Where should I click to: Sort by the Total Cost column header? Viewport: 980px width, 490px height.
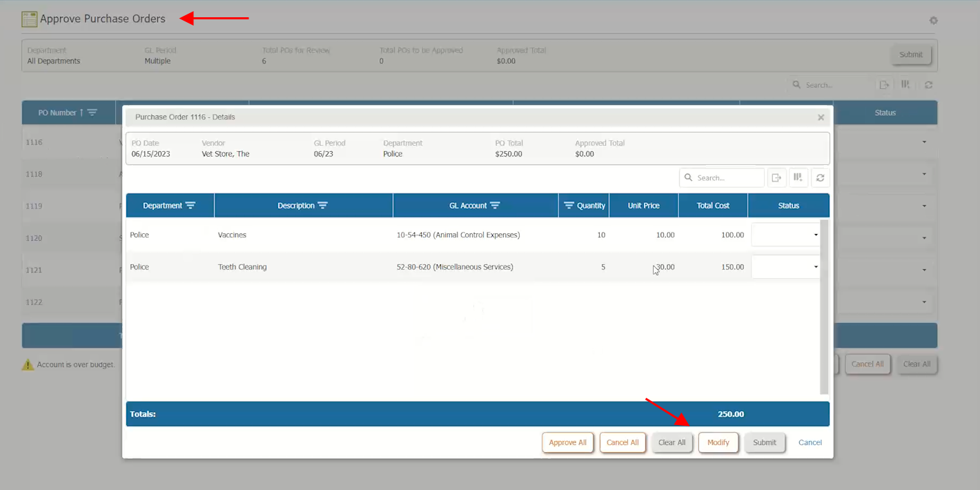click(713, 206)
